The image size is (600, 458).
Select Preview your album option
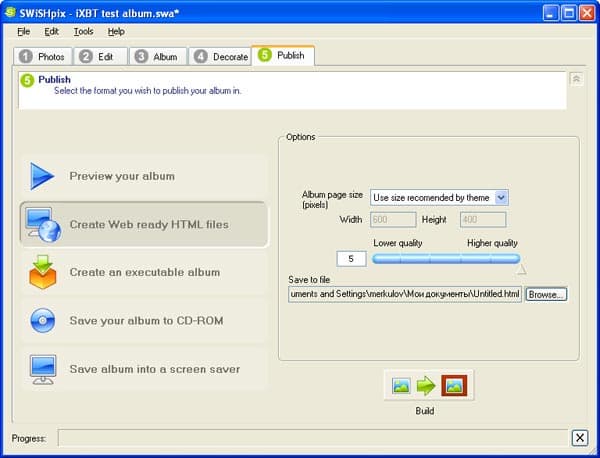pyautogui.click(x=143, y=176)
